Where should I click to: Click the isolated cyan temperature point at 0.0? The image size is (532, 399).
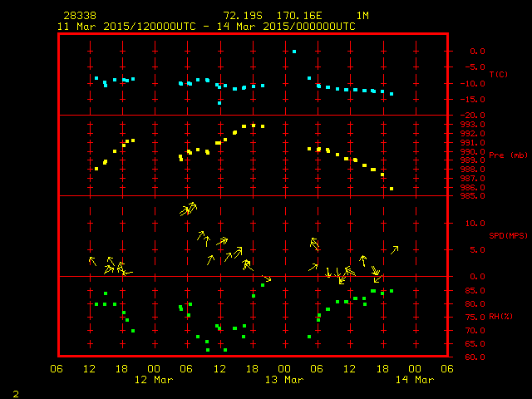(x=294, y=52)
